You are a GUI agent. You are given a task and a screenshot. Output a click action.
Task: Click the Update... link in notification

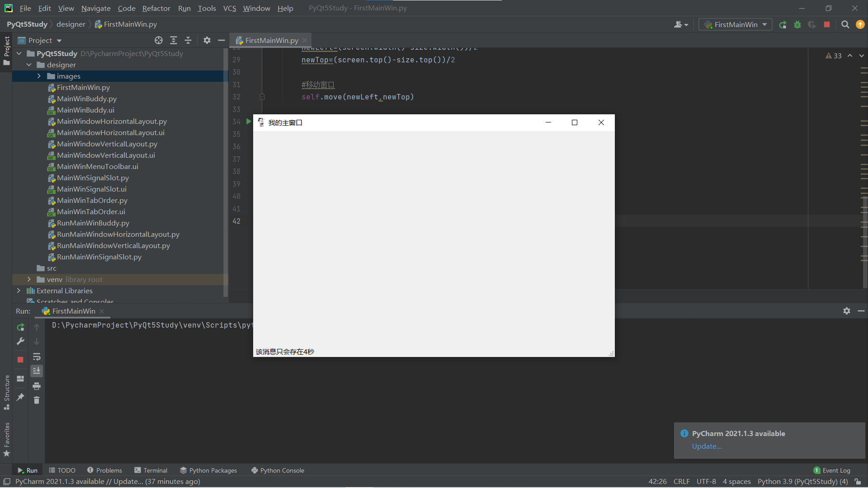point(707,446)
